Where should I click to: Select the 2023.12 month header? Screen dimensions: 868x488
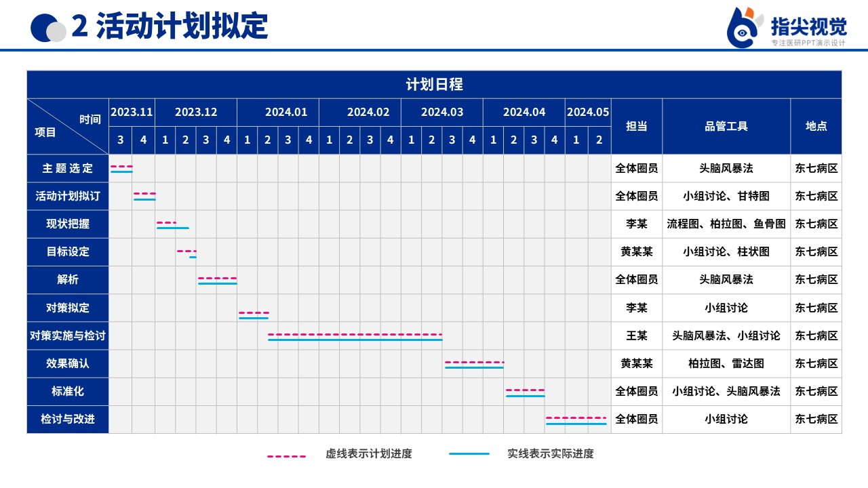pyautogui.click(x=196, y=112)
